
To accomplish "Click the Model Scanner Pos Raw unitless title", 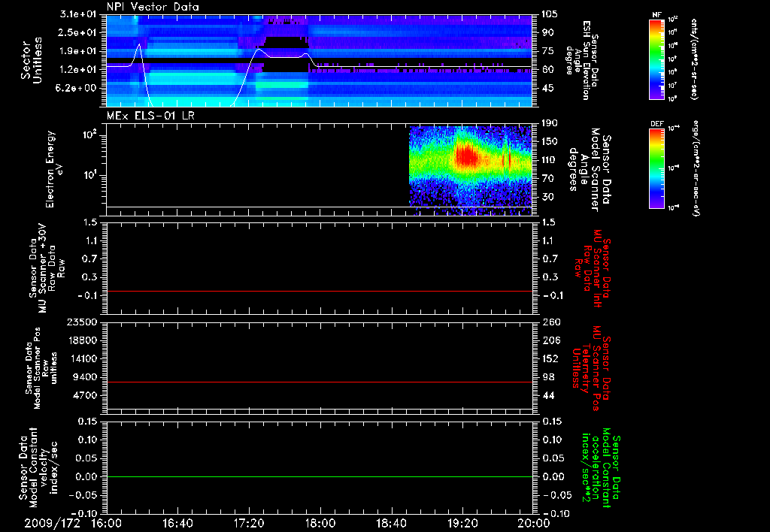I will [x=41, y=368].
